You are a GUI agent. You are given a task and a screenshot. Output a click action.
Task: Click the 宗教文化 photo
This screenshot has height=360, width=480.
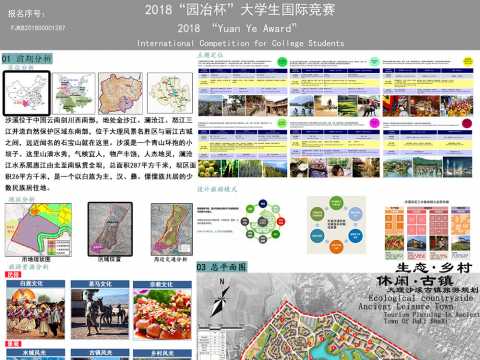(x=162, y=314)
